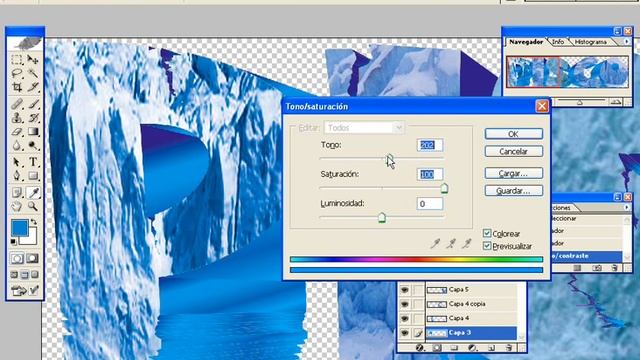640x360 pixels.
Task: Switch to the Histograma tab
Action: click(590, 42)
